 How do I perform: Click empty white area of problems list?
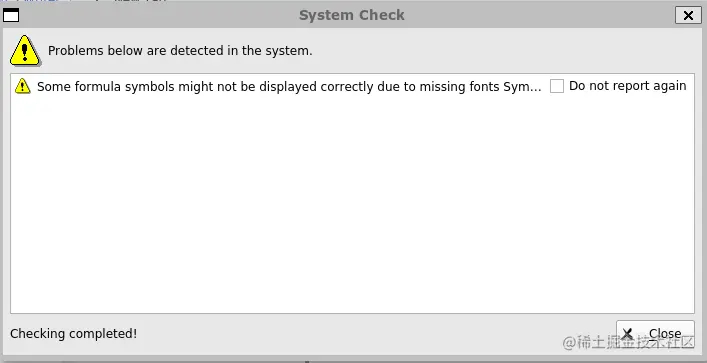click(352, 203)
